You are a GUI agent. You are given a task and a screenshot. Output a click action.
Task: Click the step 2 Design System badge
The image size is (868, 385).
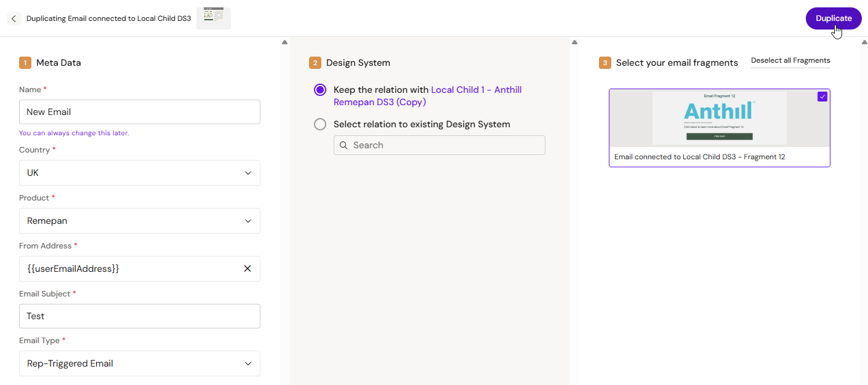pos(315,63)
